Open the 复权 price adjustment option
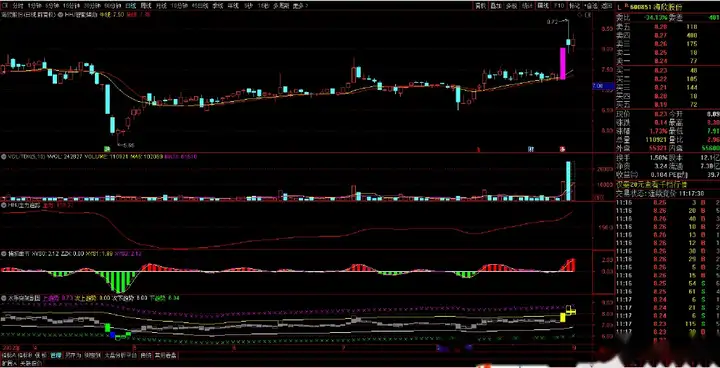 (481, 6)
